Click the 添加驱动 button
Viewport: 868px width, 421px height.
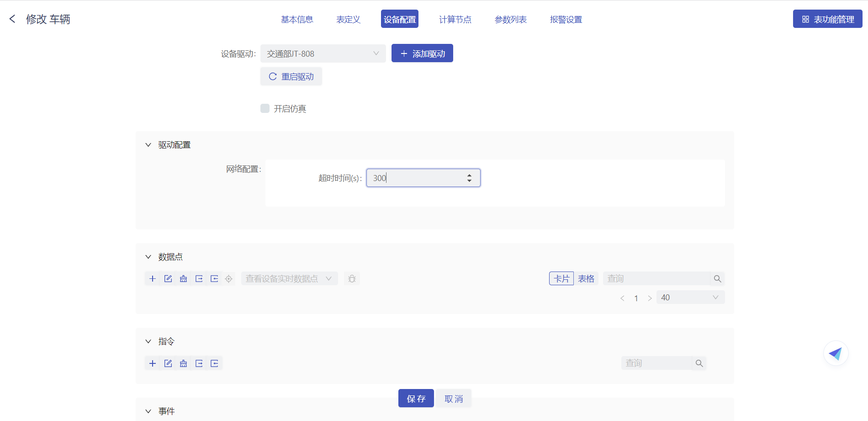click(x=422, y=53)
